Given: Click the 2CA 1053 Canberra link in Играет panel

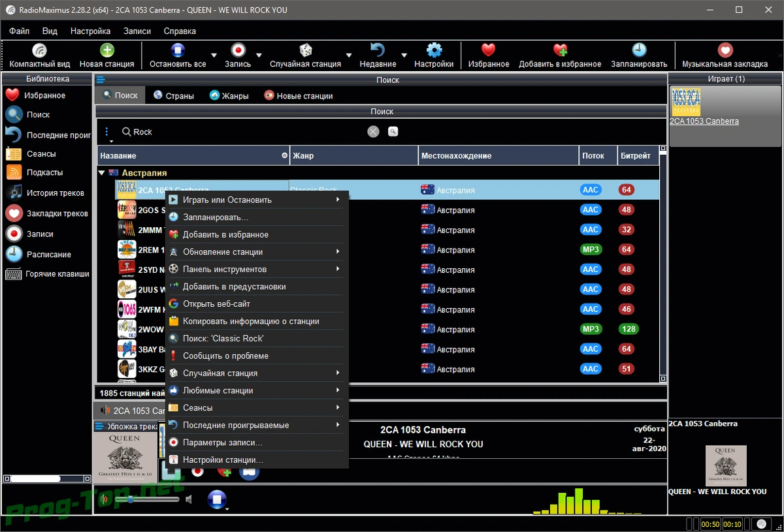Looking at the screenshot, I should pos(704,121).
